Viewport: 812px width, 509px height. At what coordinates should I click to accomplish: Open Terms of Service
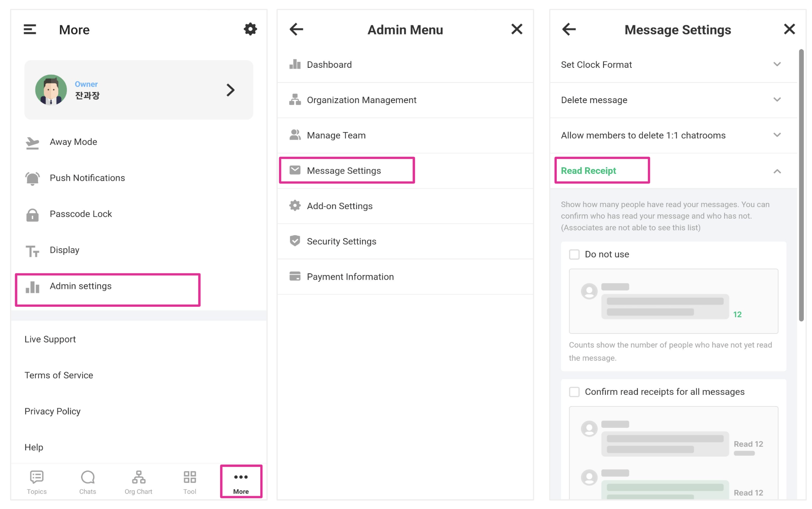point(59,376)
